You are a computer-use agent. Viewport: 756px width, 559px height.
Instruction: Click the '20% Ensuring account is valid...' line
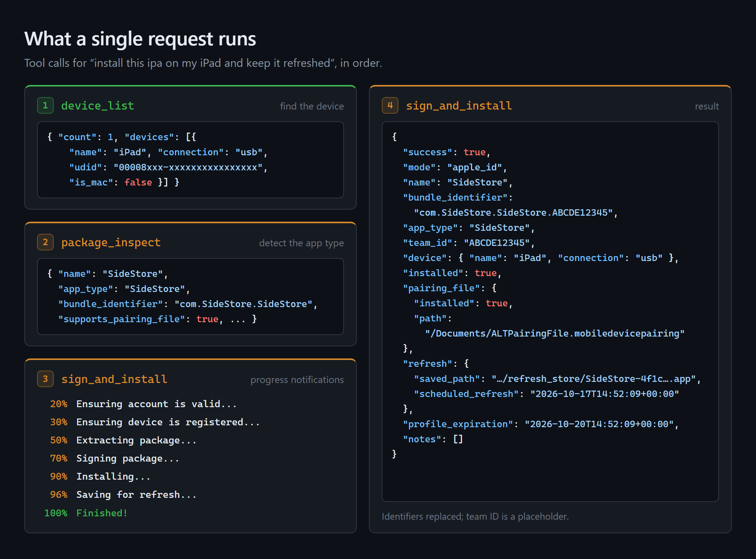tap(143, 404)
